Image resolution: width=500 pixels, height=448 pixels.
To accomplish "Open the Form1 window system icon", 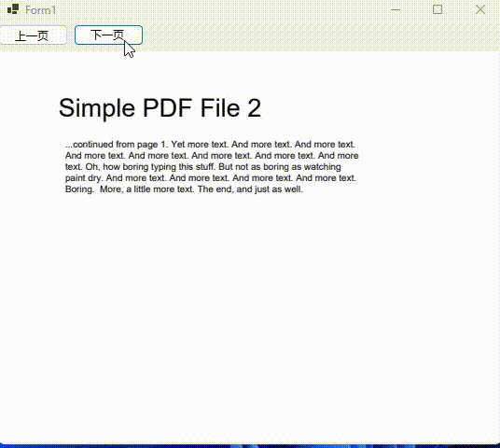I will pos(13,9).
